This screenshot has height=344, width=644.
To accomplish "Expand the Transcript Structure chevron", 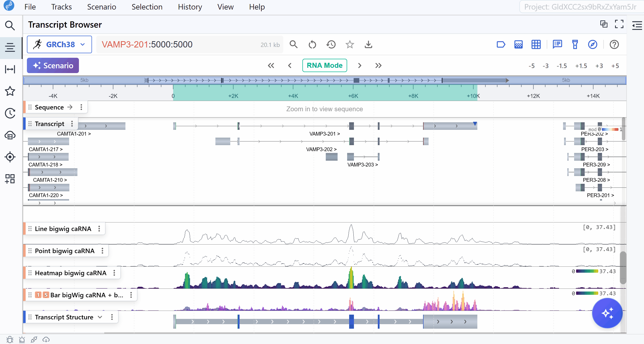I will 100,317.
